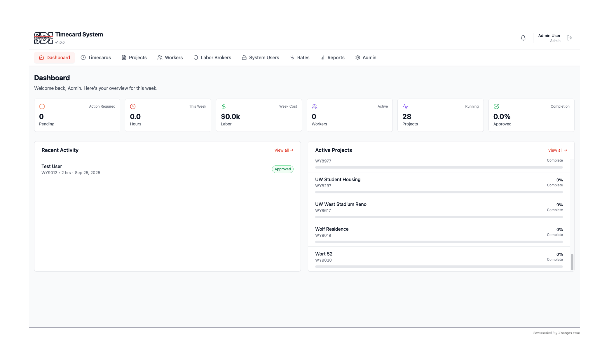Click the purple Active Workers icon
Viewport: 609px width, 364px height.
tap(315, 106)
